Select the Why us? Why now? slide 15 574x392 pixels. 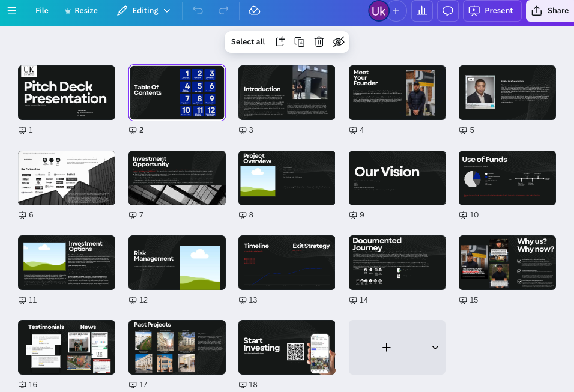coord(507,262)
